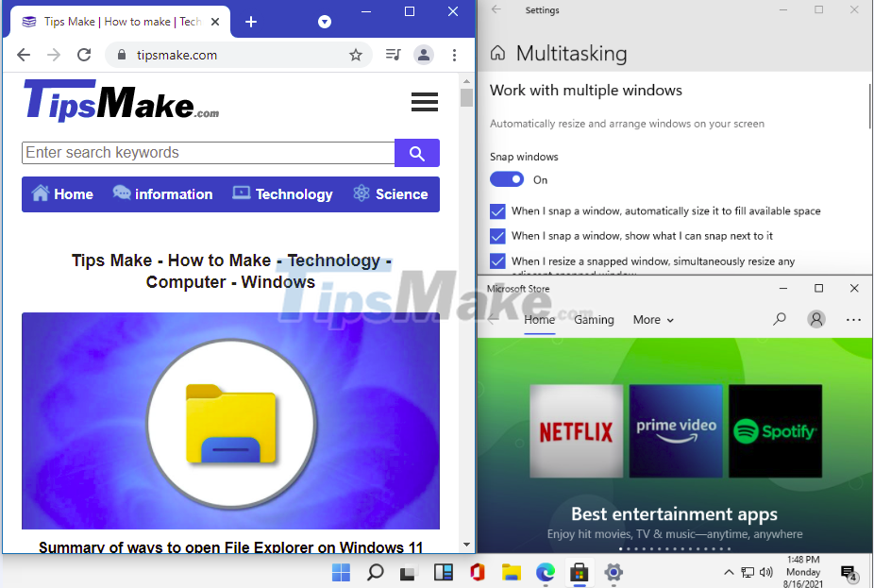874x588 pixels.
Task: Open the TipsMake hamburger menu icon
Action: click(424, 101)
